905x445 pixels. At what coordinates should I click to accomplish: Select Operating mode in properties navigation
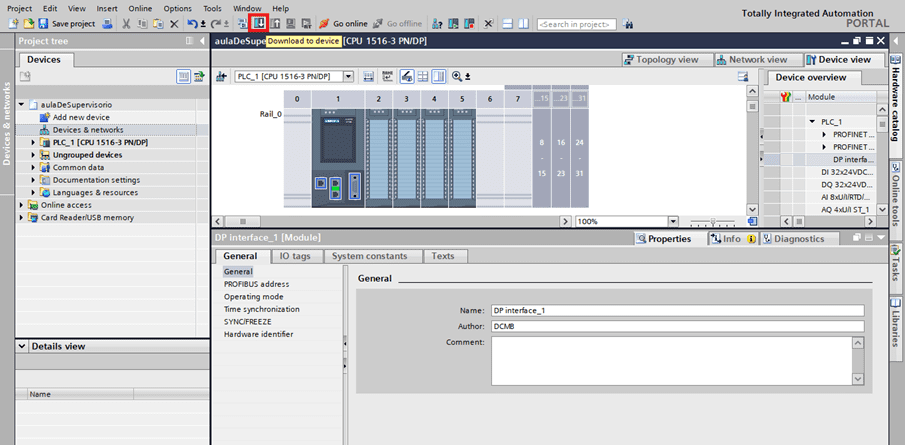click(254, 297)
